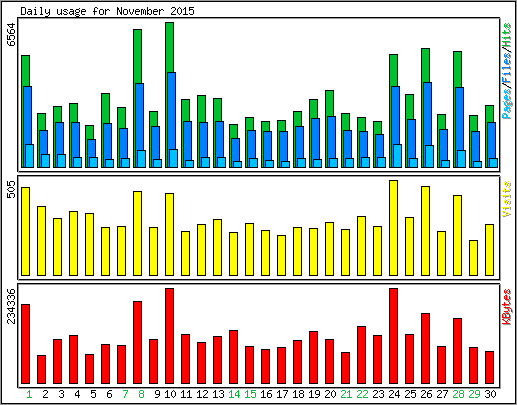517x405 pixels.
Task: Select green day label 7
Action: coord(125,394)
